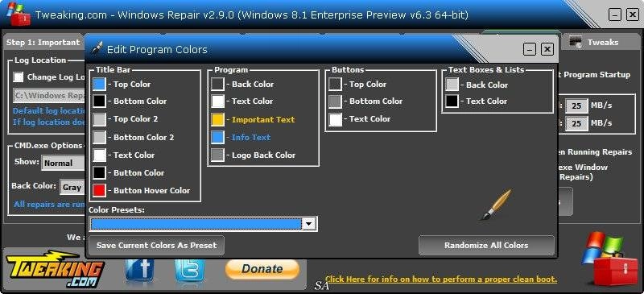Click the upper 25 MB/s input field
The image size is (644, 294).
click(576, 106)
